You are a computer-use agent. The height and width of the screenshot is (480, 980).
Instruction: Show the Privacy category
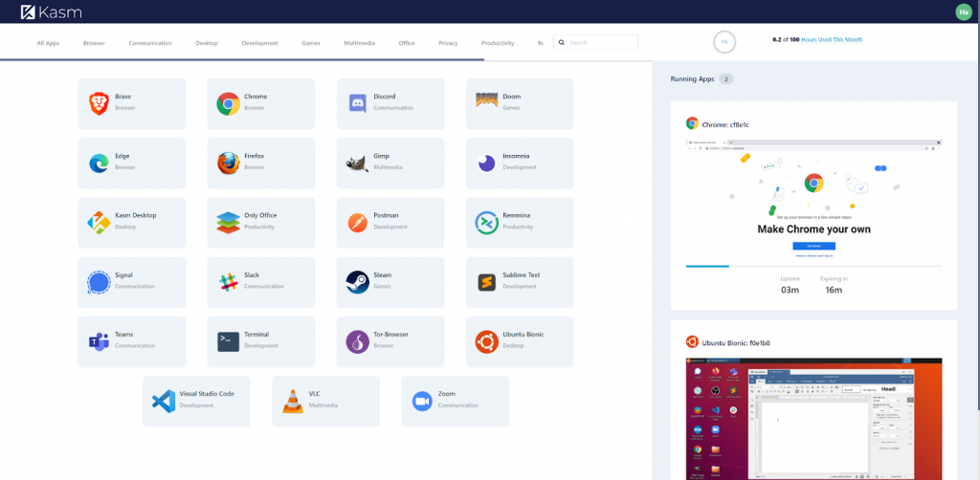pos(448,43)
